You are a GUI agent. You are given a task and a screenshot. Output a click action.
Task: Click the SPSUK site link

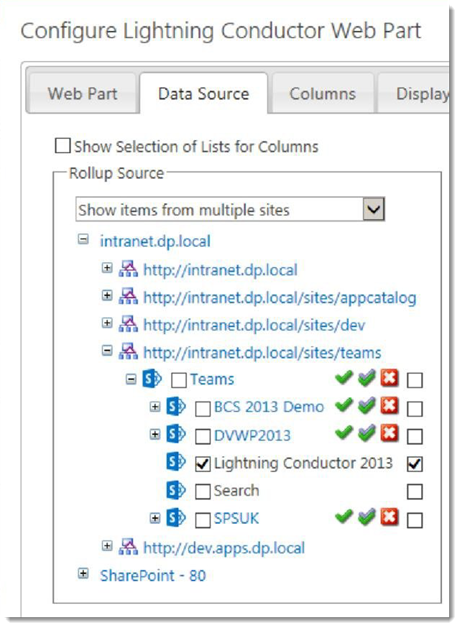[x=236, y=518]
